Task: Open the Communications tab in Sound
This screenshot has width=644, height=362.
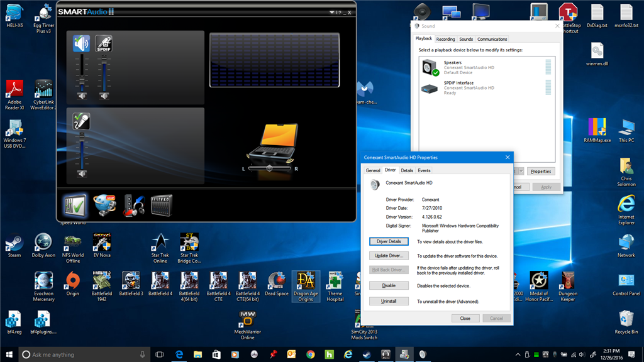Action: pos(492,39)
